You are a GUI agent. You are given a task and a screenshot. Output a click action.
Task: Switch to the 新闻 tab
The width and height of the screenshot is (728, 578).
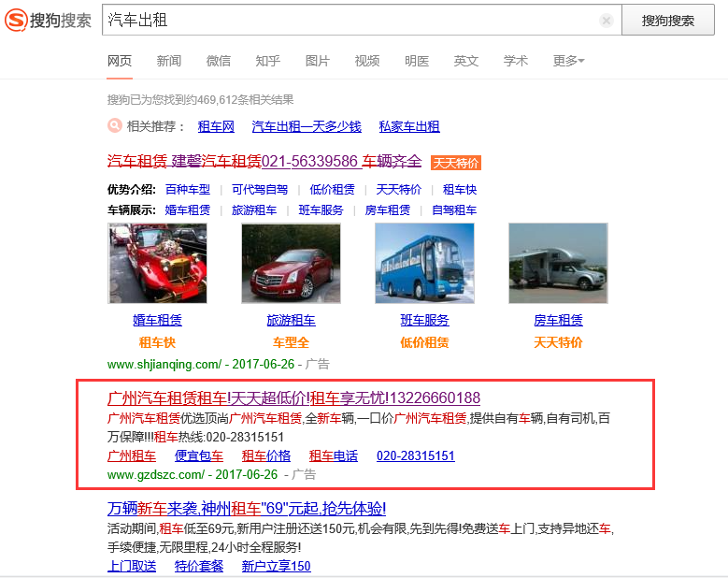[x=169, y=61]
